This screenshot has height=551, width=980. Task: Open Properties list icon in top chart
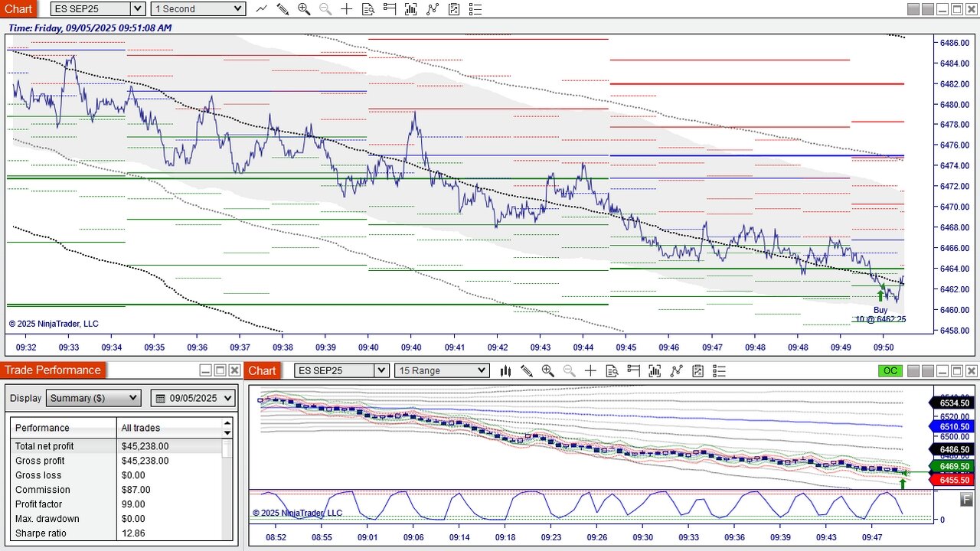(x=475, y=9)
